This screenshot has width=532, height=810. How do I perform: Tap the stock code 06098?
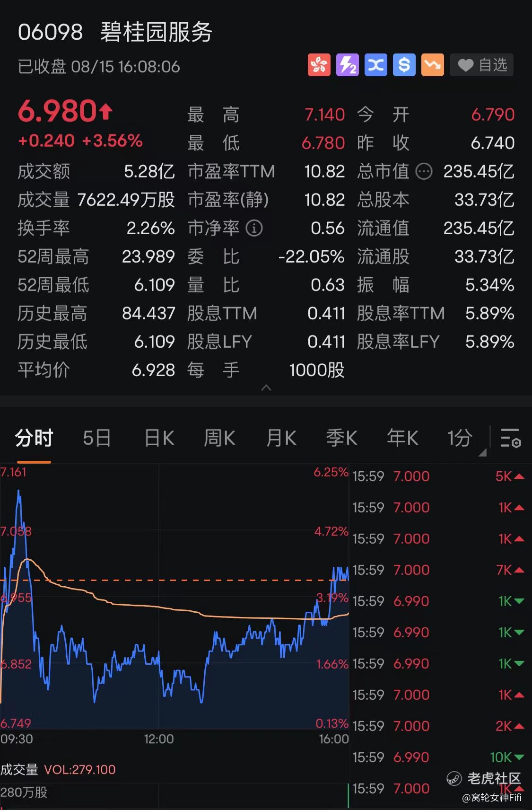(x=51, y=33)
